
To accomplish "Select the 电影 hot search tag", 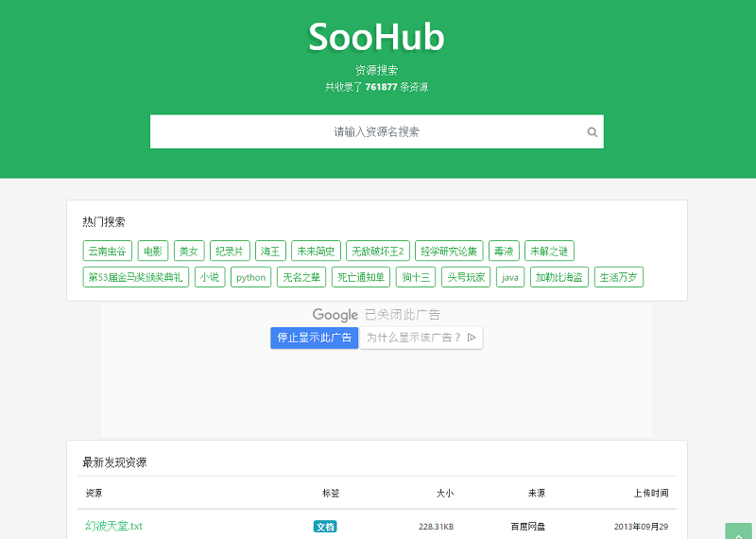I will [x=153, y=251].
